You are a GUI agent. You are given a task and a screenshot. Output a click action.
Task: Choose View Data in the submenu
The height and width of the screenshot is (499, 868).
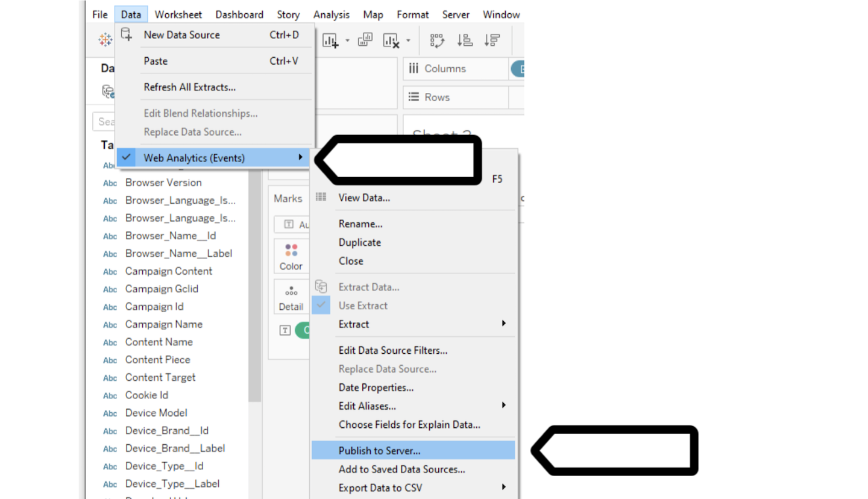414,197
